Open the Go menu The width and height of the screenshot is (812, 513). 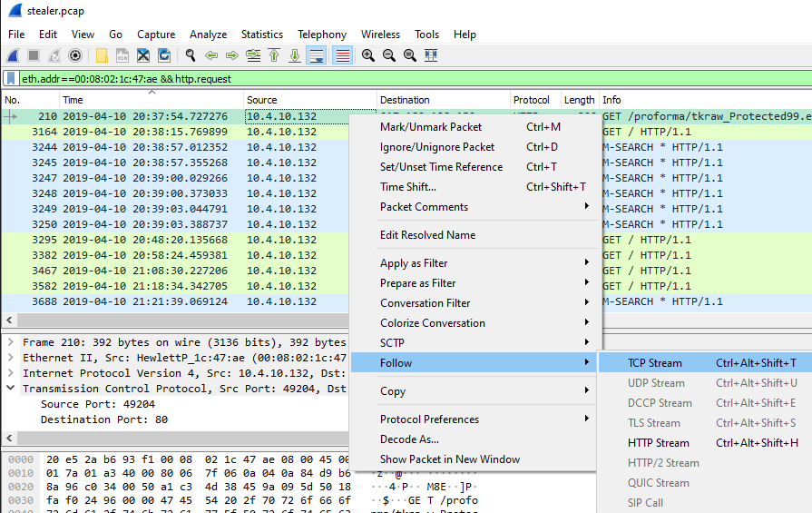click(x=115, y=35)
